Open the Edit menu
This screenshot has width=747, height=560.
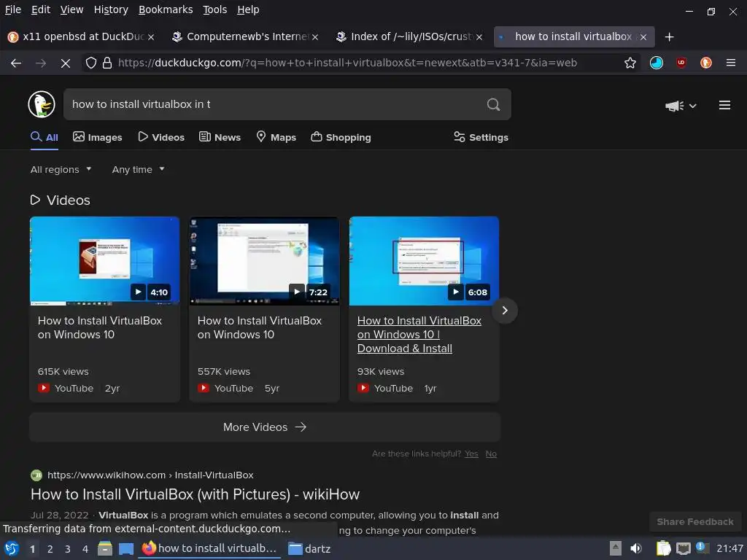pyautogui.click(x=41, y=10)
